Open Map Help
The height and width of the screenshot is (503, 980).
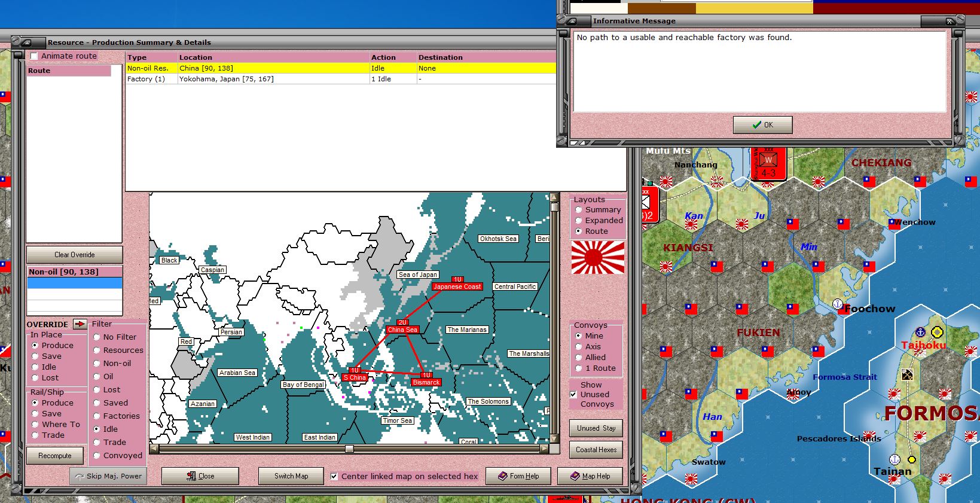click(590, 476)
